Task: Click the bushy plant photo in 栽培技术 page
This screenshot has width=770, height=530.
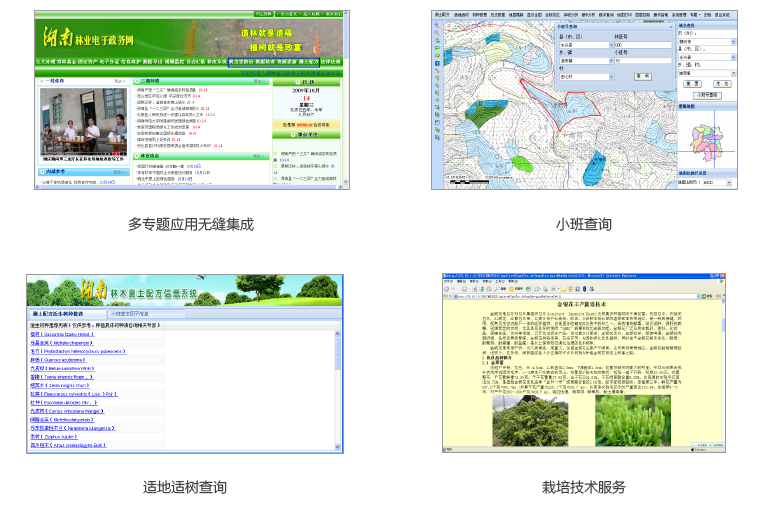Action: [x=530, y=421]
